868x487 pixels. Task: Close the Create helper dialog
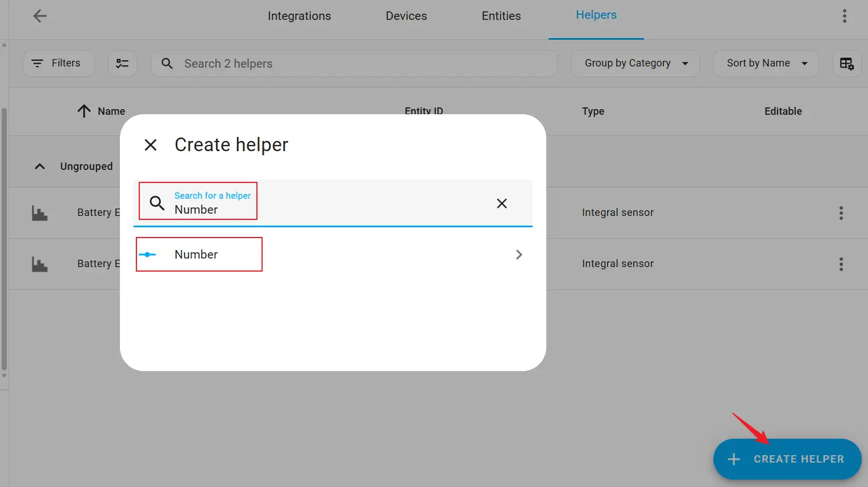point(151,145)
